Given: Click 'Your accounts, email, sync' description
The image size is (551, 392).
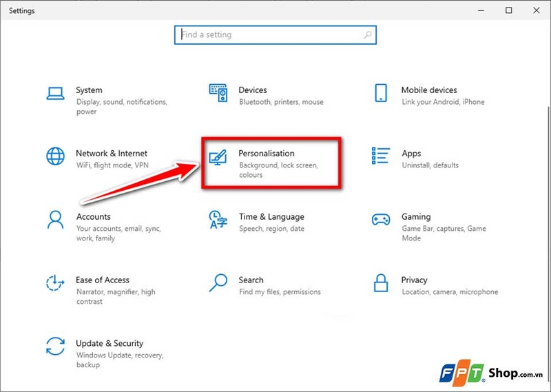Looking at the screenshot, I should click(118, 234).
